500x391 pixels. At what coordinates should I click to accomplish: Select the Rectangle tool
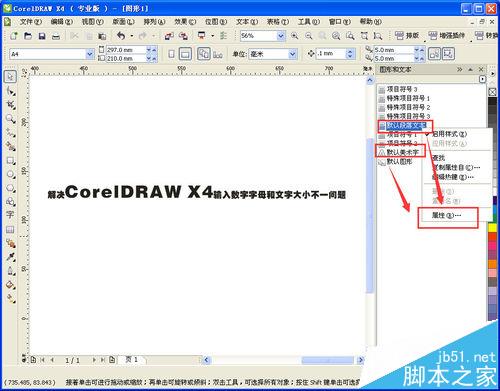pyautogui.click(x=11, y=160)
